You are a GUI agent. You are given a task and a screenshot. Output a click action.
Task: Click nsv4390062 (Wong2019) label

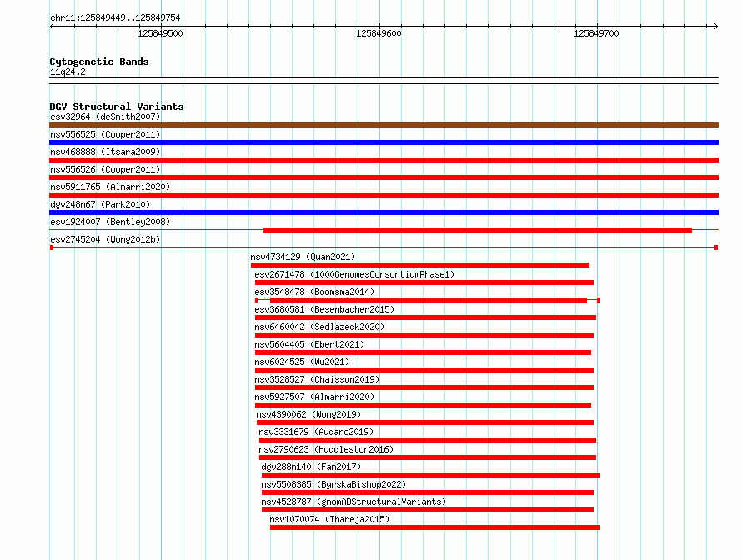308,414
